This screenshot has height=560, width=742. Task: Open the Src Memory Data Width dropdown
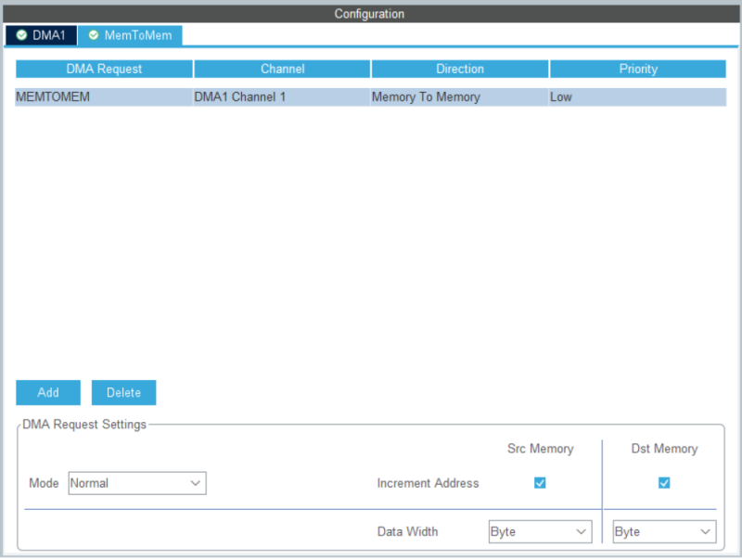coord(540,530)
